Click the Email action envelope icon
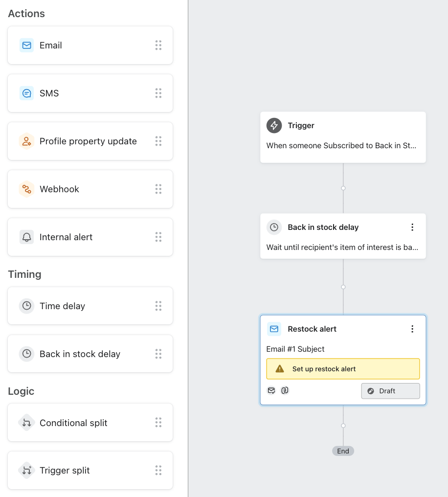Screen dimensions: 448x497 [x=27, y=45]
